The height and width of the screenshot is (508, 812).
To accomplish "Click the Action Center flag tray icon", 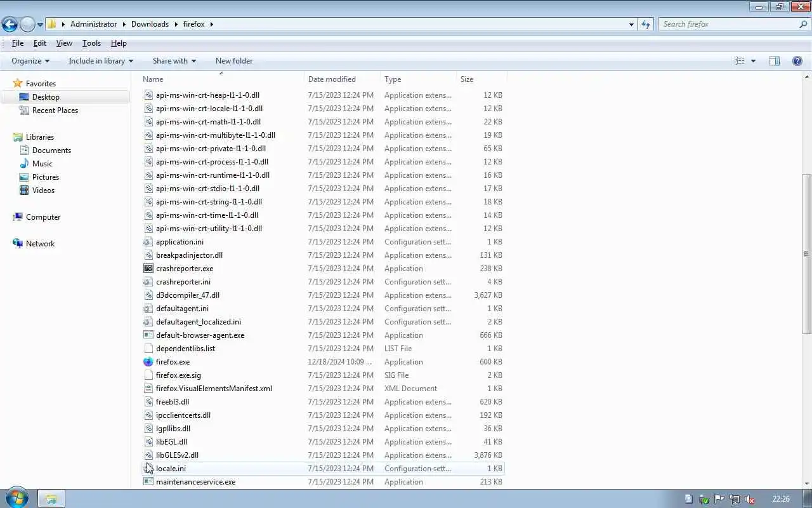I will coord(719,499).
